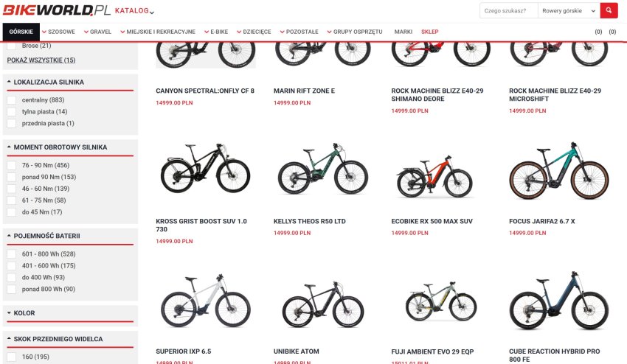Open the 'Rowery górskie' search category dropdown

569,11
